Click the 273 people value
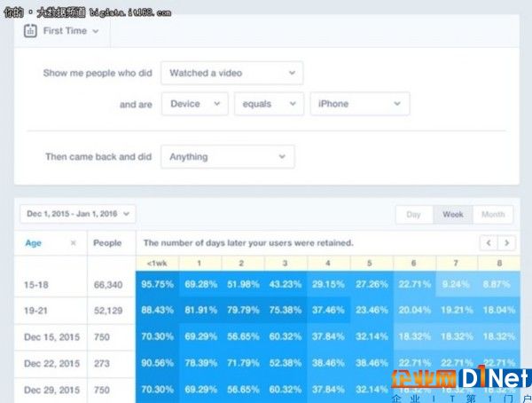The image size is (532, 403). pyautogui.click(x=102, y=364)
